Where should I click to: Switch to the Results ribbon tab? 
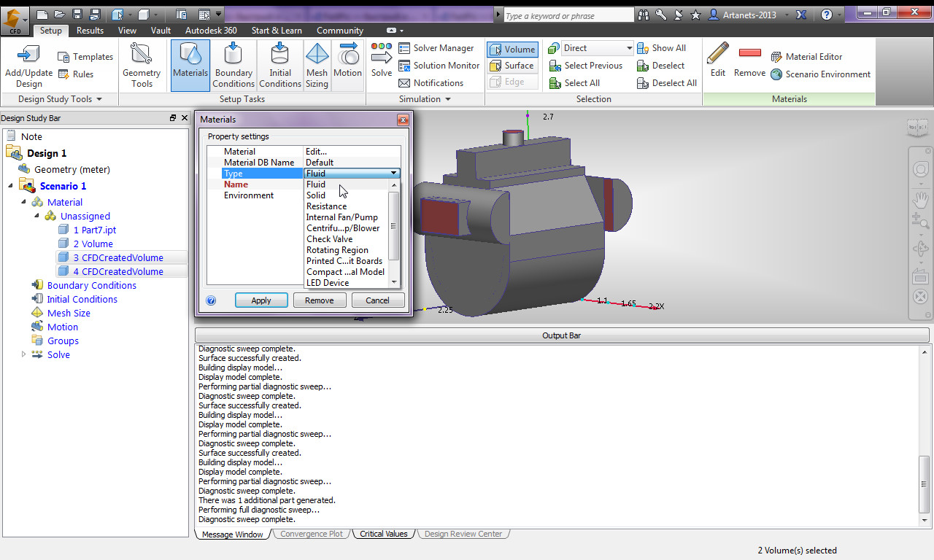tap(90, 31)
